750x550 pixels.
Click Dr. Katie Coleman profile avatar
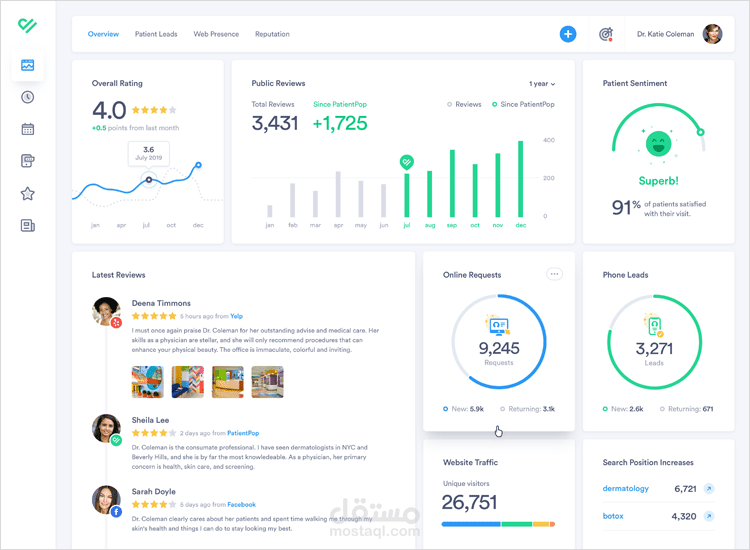[712, 34]
